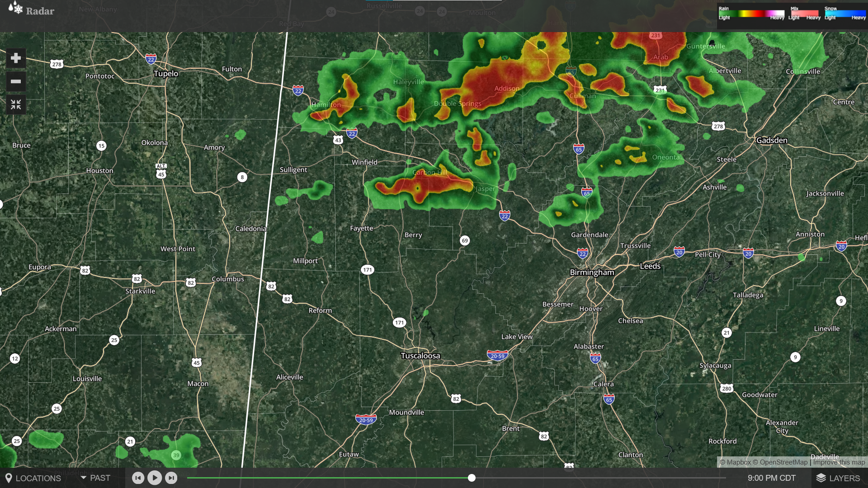Expand the PAST time range dropdown

pos(95,478)
